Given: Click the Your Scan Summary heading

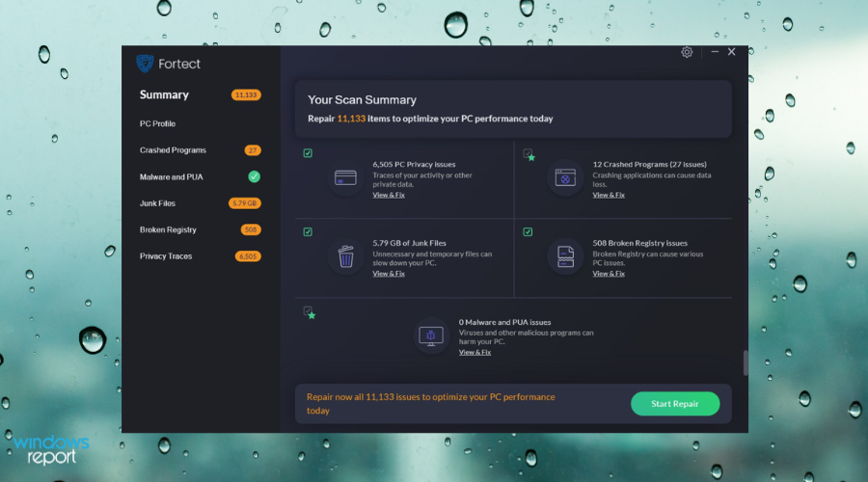Looking at the screenshot, I should (362, 100).
